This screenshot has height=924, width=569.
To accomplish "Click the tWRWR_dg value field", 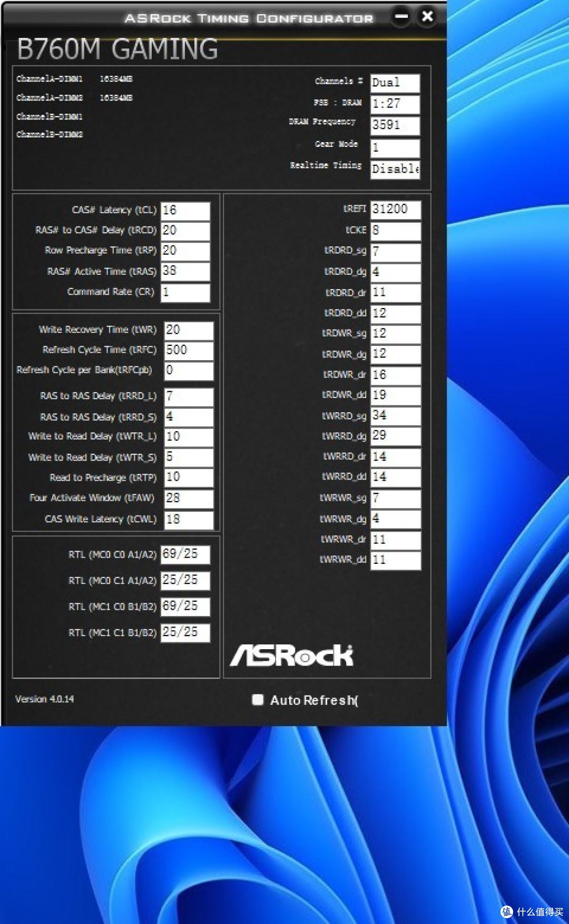I will click(x=396, y=519).
